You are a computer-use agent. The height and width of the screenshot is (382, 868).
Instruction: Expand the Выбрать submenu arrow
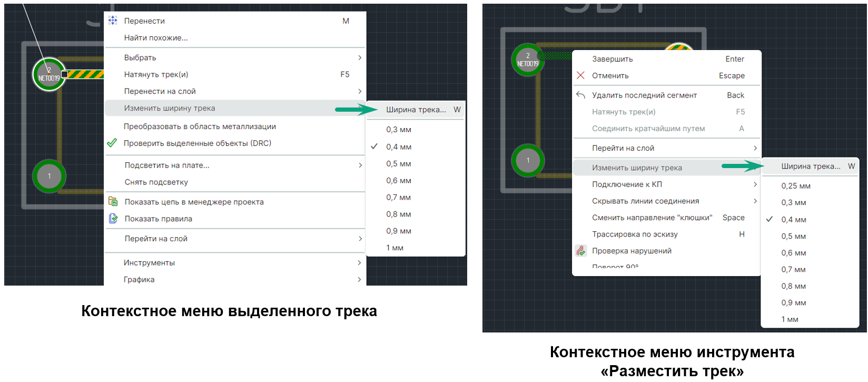coord(360,57)
